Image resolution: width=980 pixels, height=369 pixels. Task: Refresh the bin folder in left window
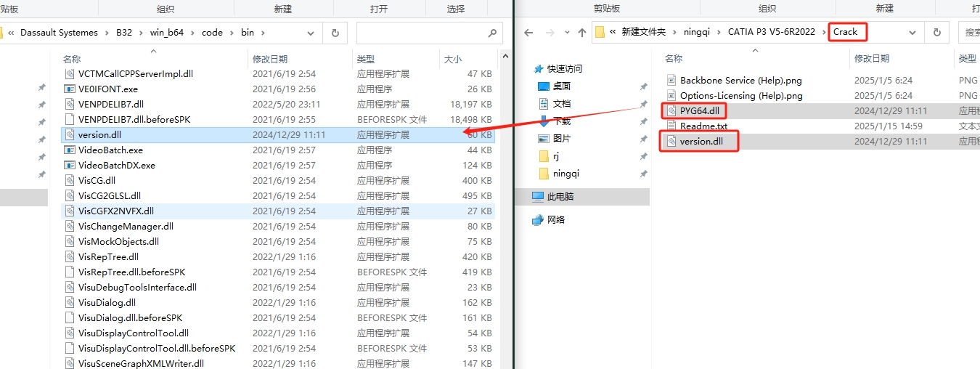point(335,33)
